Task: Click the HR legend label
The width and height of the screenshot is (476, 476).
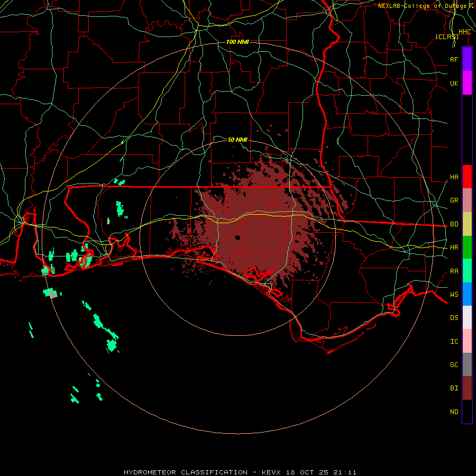Action: [x=454, y=248]
